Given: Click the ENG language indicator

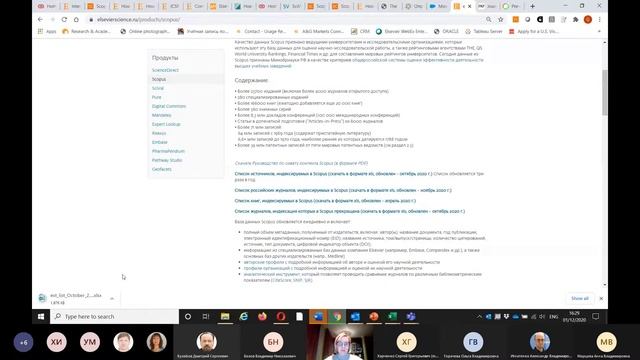Looking at the screenshot, I should [553, 317].
